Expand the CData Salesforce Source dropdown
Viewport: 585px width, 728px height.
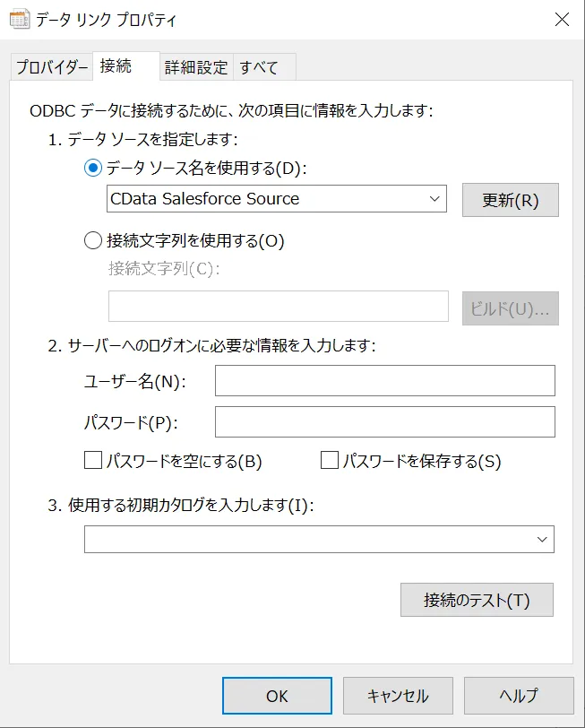point(434,198)
